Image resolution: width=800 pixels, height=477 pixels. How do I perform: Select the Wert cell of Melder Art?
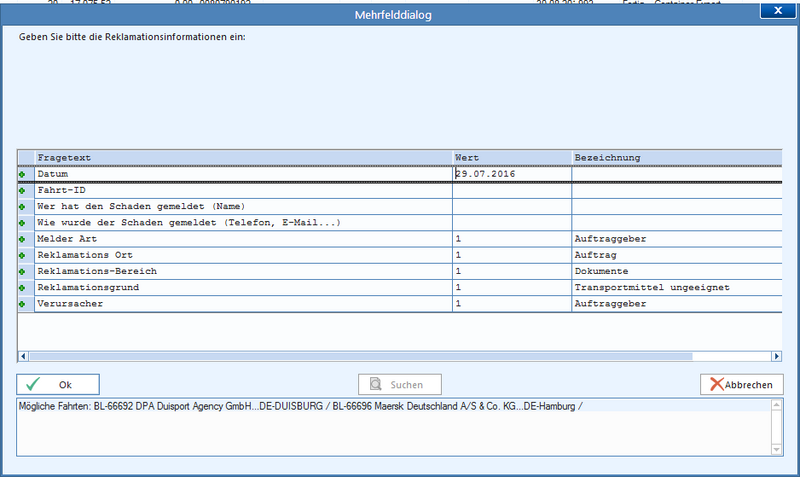pyautogui.click(x=512, y=239)
